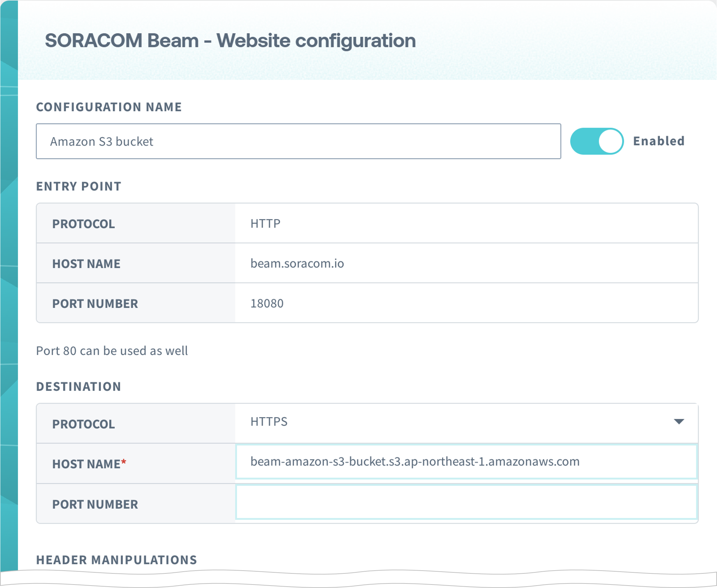The height and width of the screenshot is (588, 717).
Task: Click the HEADER MANIPULATIONS heading
Action: click(x=116, y=560)
